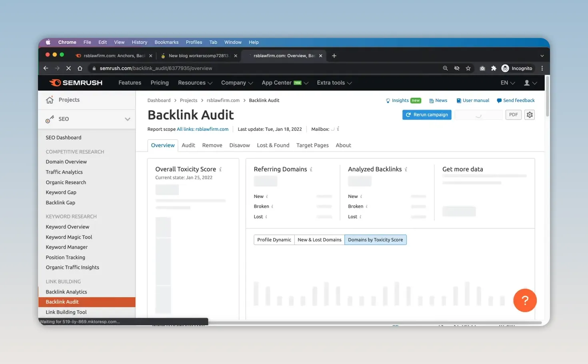Image resolution: width=588 pixels, height=364 pixels.
Task: Expand Chrome tab search chevron
Action: pos(542,56)
